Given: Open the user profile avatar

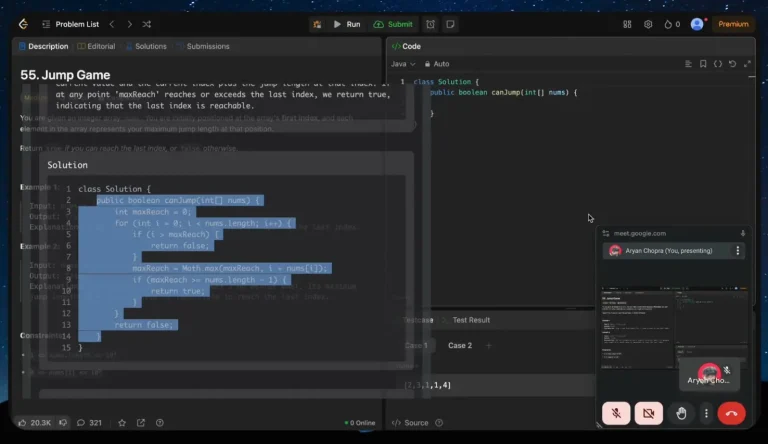Looking at the screenshot, I should pyautogui.click(x=697, y=24).
